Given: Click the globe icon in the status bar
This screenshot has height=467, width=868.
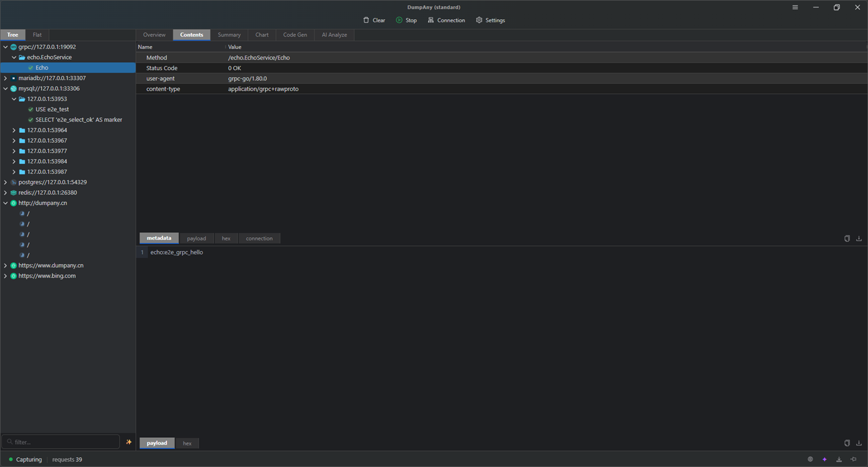Looking at the screenshot, I should [810, 460].
